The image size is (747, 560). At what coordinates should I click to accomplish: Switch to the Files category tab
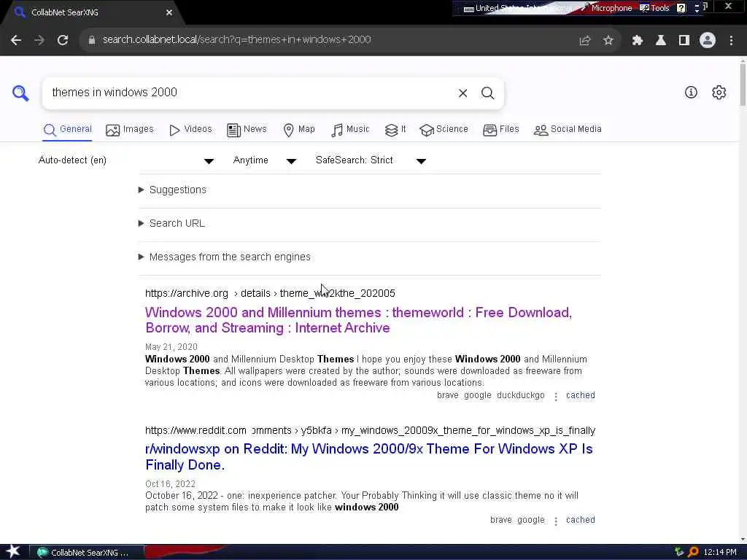tap(500, 130)
